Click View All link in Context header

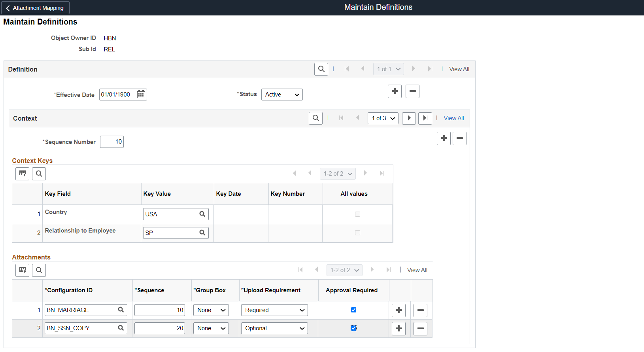[453, 118]
